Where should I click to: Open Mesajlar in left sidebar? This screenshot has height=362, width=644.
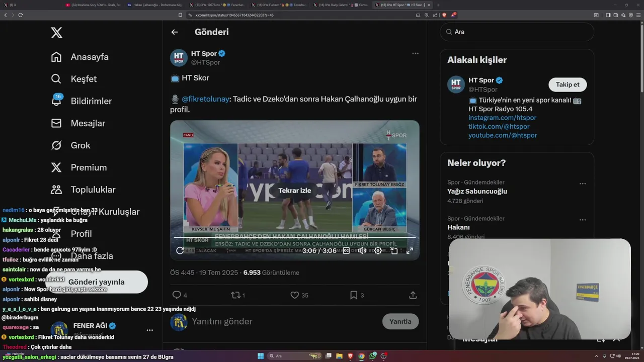click(78, 123)
